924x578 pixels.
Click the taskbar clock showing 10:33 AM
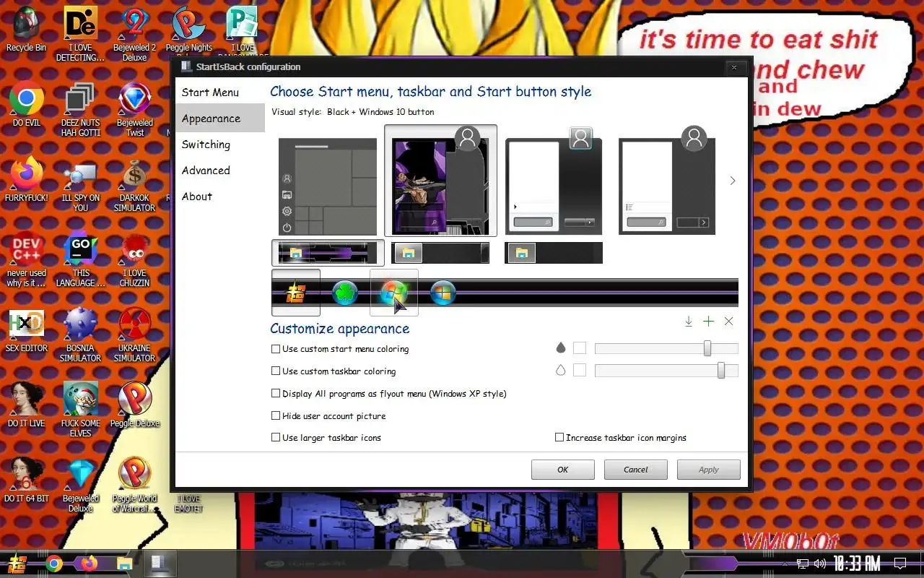(x=857, y=564)
